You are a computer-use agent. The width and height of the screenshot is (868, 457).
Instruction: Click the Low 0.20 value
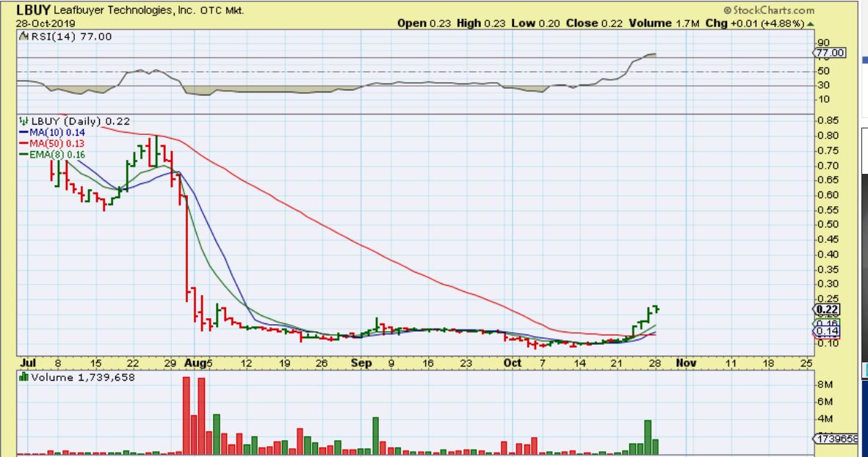click(536, 23)
